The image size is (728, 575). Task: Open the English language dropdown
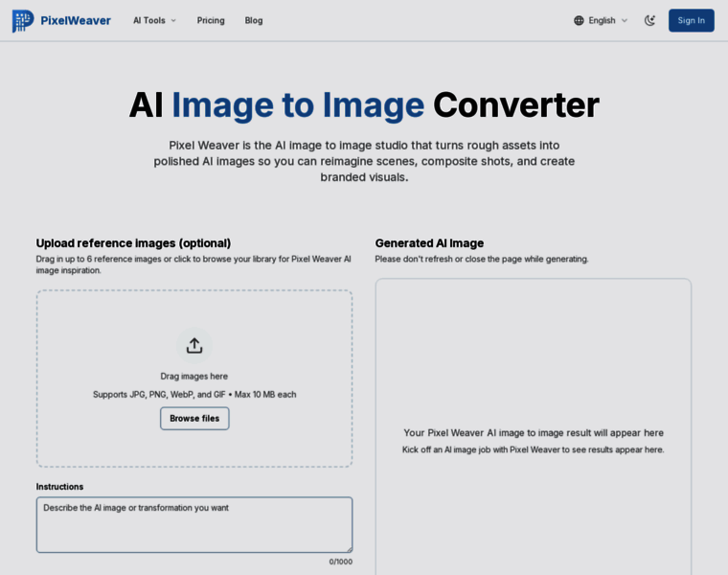tap(601, 20)
